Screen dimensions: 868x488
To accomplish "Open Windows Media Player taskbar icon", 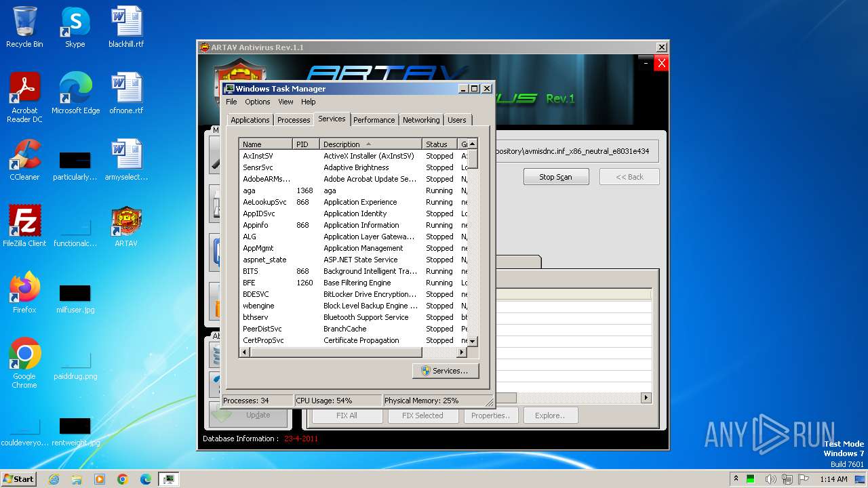I will 100,479.
